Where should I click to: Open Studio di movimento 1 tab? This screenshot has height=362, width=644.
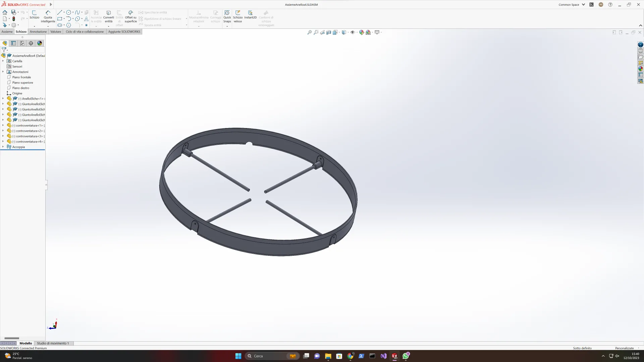pyautogui.click(x=53, y=343)
